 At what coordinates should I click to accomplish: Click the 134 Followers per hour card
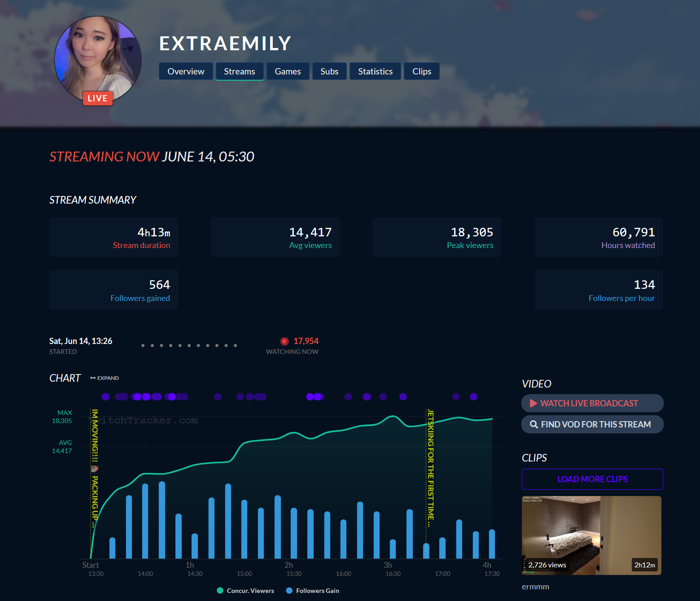click(599, 290)
